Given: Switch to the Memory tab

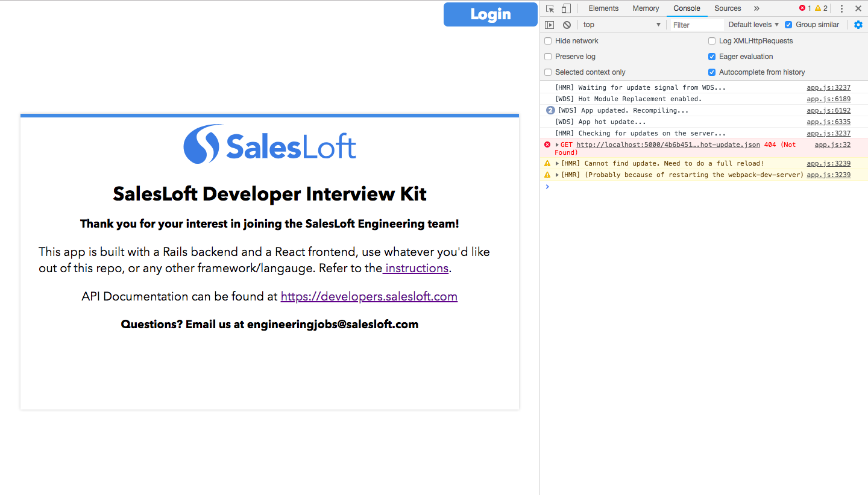Looking at the screenshot, I should pos(646,8).
